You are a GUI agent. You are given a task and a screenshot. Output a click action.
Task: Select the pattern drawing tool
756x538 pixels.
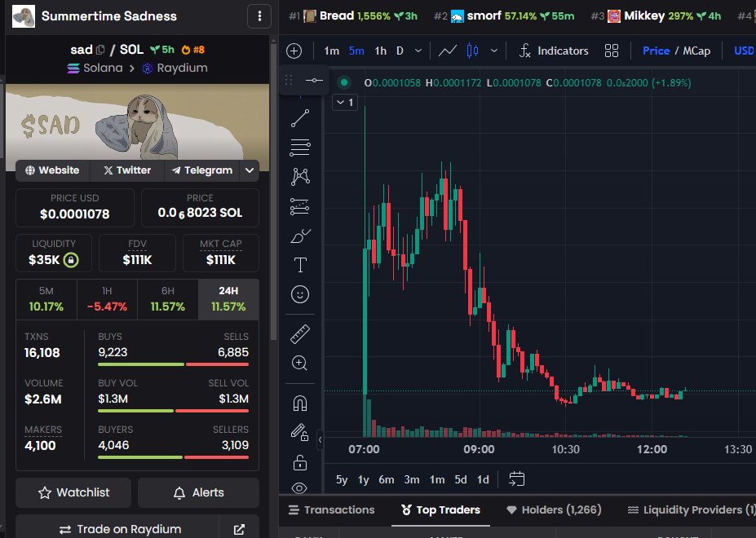(300, 177)
